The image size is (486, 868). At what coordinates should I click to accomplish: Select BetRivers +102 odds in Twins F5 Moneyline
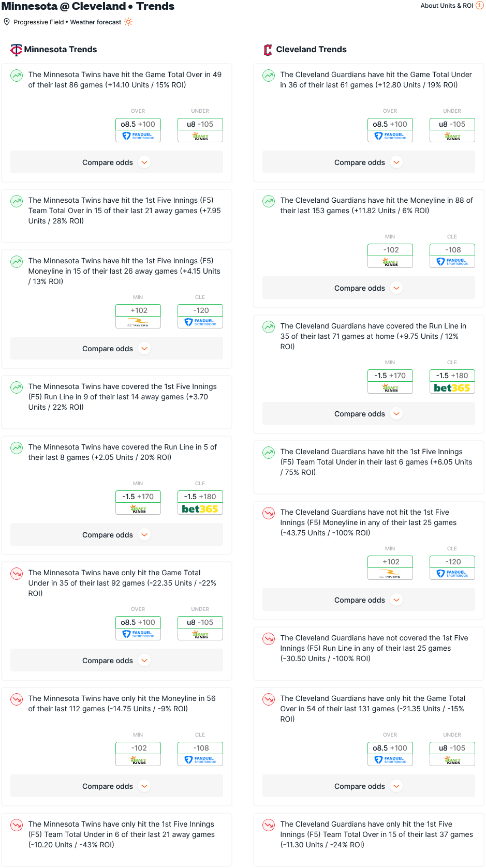click(x=138, y=316)
